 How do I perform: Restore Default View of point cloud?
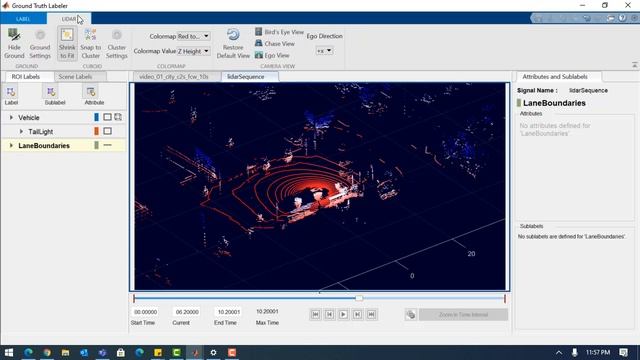click(233, 43)
